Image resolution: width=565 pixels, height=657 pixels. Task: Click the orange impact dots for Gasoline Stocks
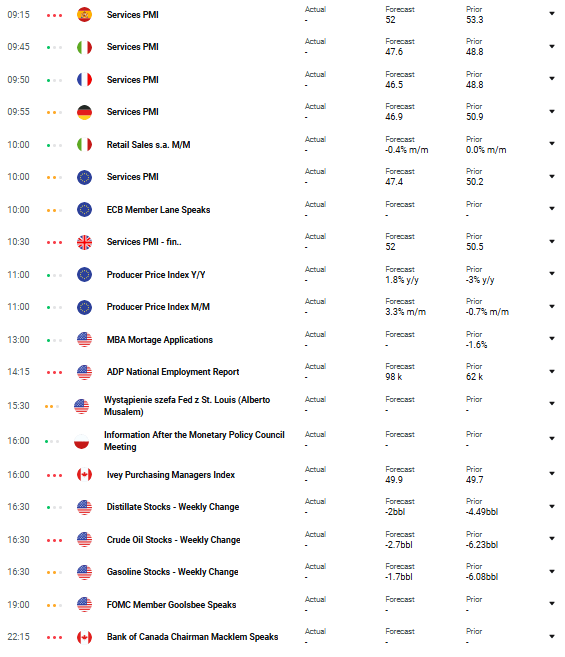tap(54, 572)
